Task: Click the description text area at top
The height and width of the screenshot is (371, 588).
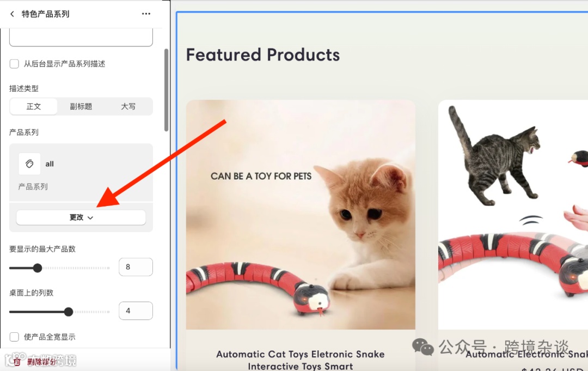Action: [81, 38]
